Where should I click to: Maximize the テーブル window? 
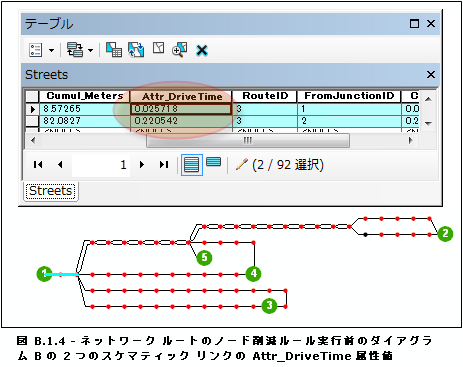[414, 24]
